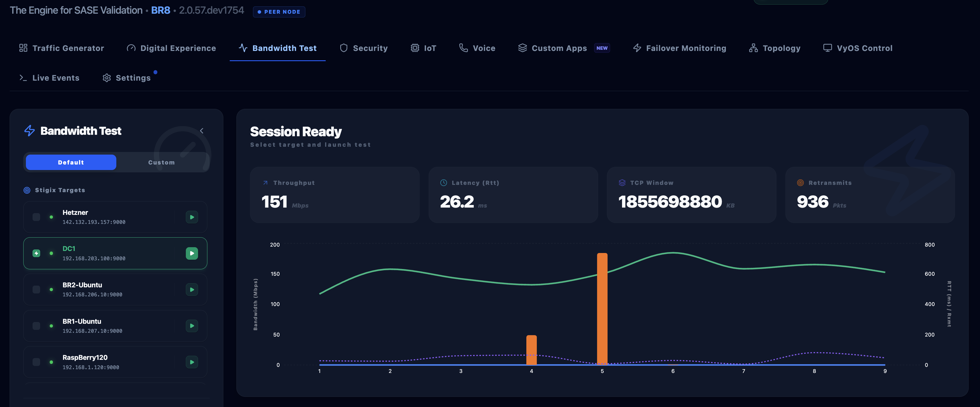Click the 1855698880 TCP window value
The width and height of the screenshot is (980, 407).
click(x=670, y=202)
